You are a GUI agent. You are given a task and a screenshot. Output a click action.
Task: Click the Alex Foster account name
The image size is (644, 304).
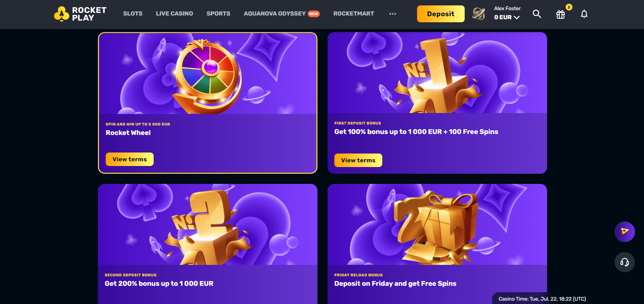tap(507, 8)
